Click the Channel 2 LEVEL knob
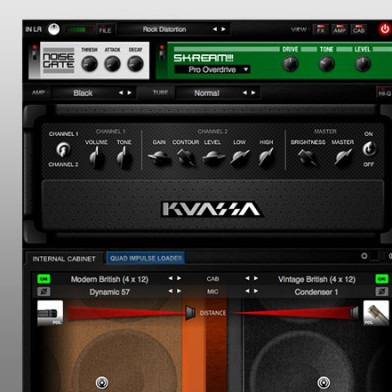Image resolution: width=392 pixels, height=392 pixels. (213, 158)
